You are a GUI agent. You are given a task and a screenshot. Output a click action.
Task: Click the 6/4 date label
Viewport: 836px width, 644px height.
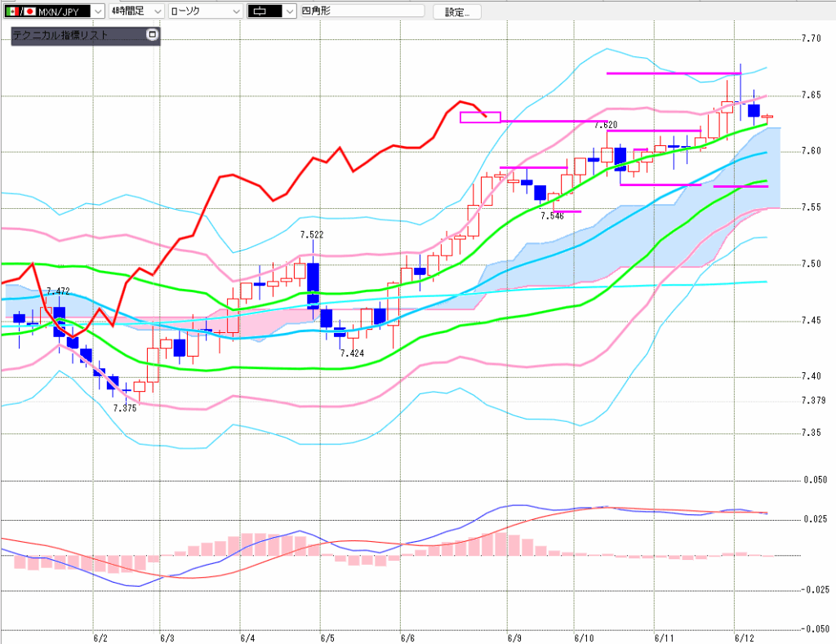tap(247, 638)
